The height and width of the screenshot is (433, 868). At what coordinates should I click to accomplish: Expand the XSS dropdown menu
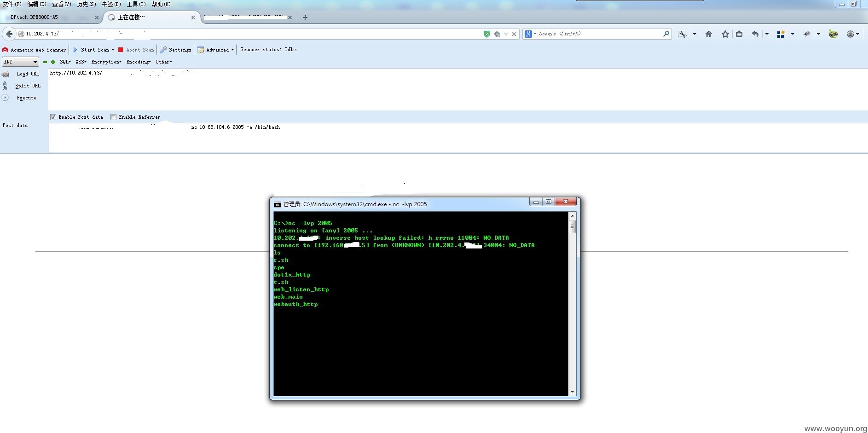click(81, 62)
